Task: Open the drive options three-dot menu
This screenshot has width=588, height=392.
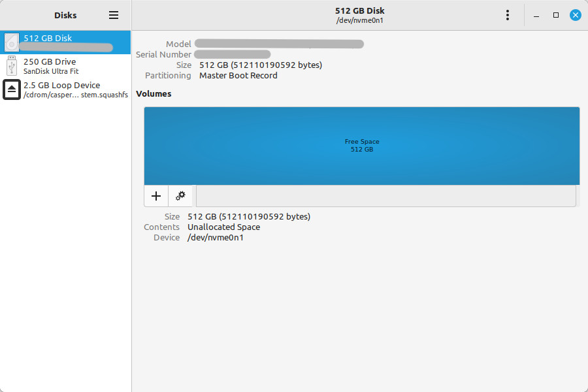Action: click(508, 15)
